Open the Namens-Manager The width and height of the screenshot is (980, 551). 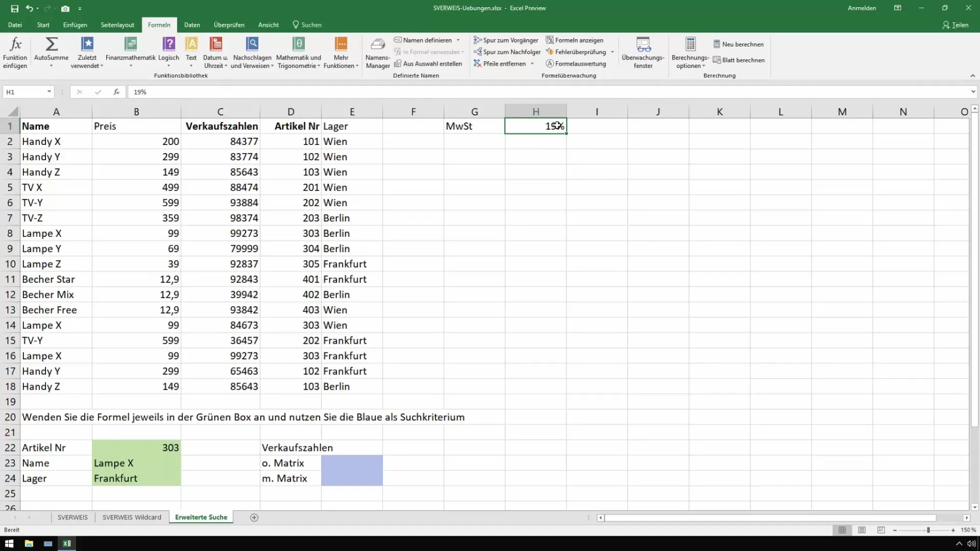(378, 53)
